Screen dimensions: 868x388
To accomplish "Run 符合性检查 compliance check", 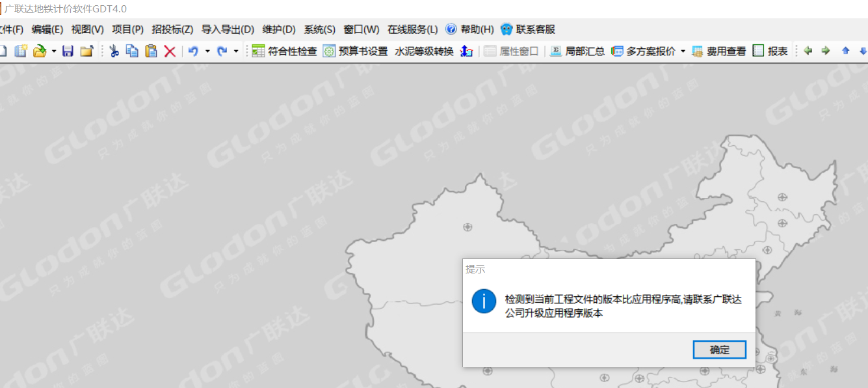I will click(x=284, y=51).
